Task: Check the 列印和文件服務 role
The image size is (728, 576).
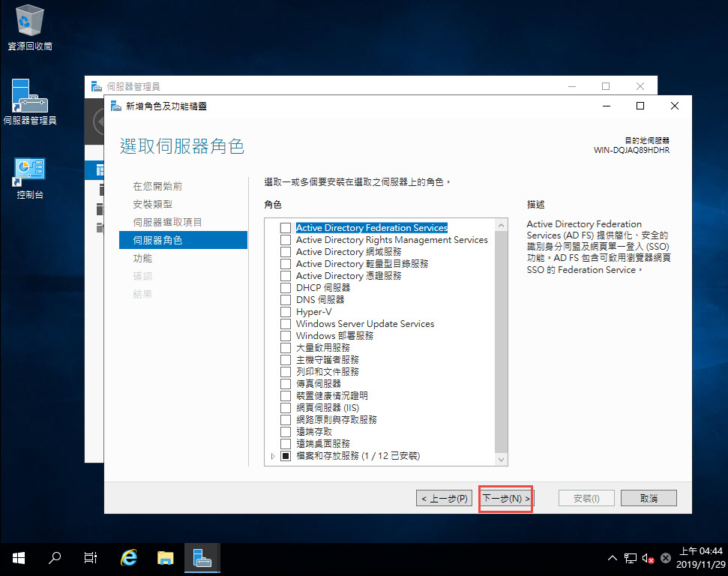Action: pyautogui.click(x=286, y=372)
